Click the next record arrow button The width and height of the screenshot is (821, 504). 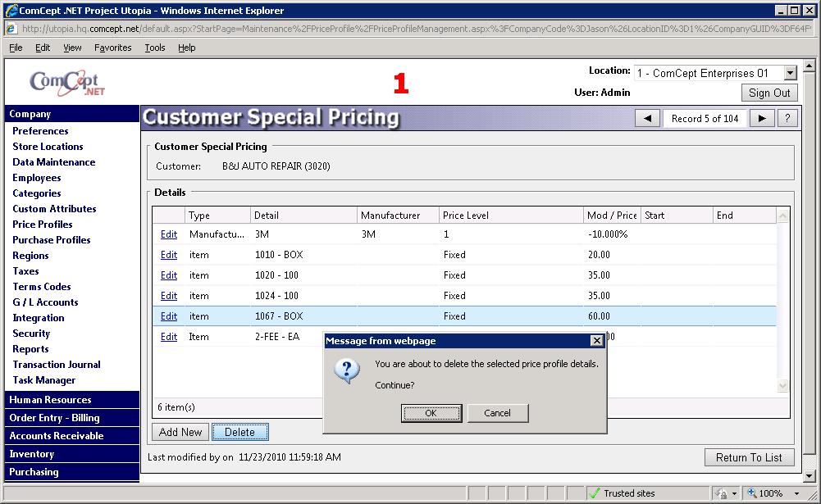(762, 119)
